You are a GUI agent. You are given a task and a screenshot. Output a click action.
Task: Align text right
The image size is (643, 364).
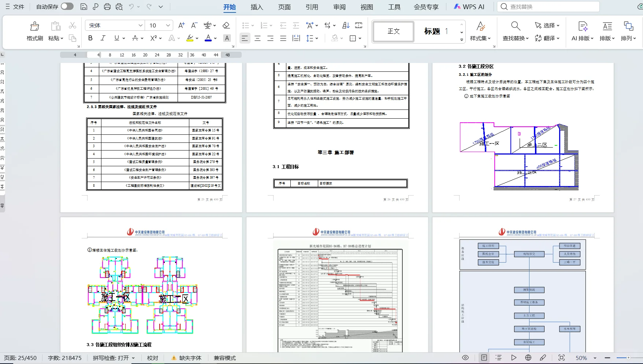pyautogui.click(x=271, y=38)
